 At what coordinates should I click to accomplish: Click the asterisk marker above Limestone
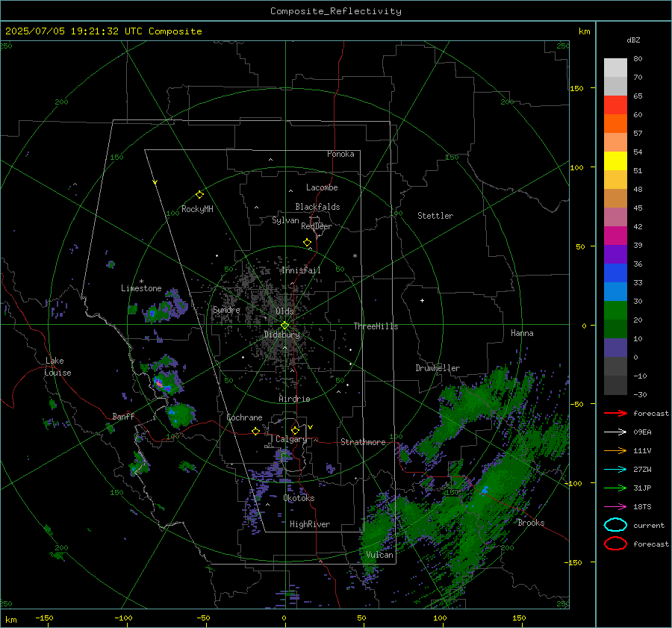(x=141, y=282)
